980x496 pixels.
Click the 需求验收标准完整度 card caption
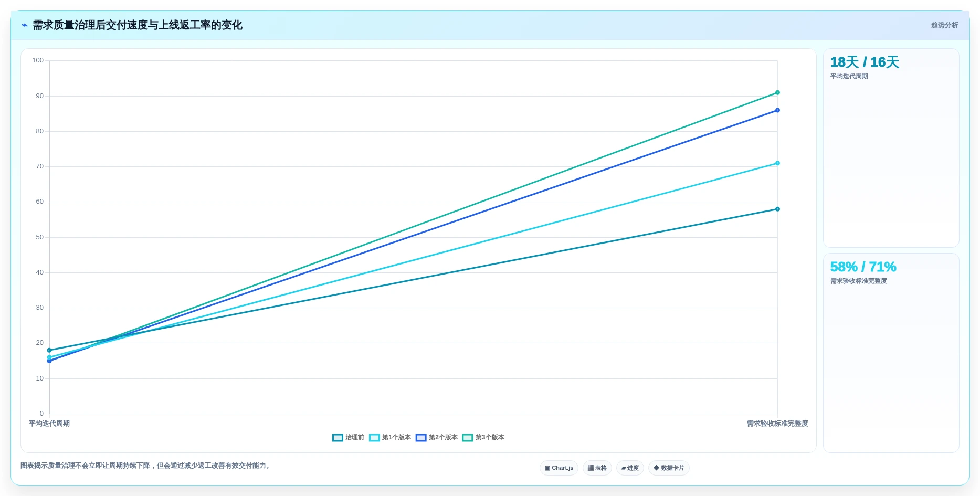point(858,281)
